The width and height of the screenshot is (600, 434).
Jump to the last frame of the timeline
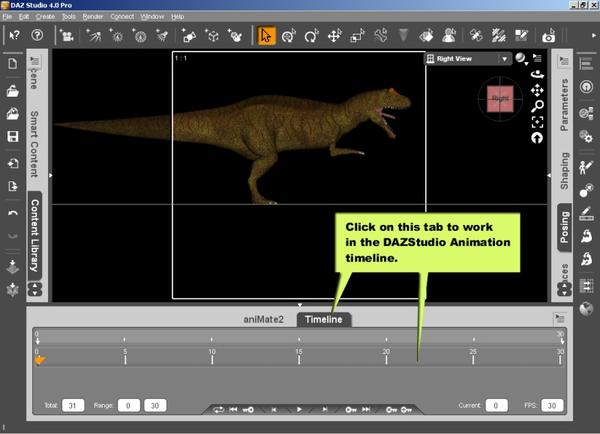(366, 410)
